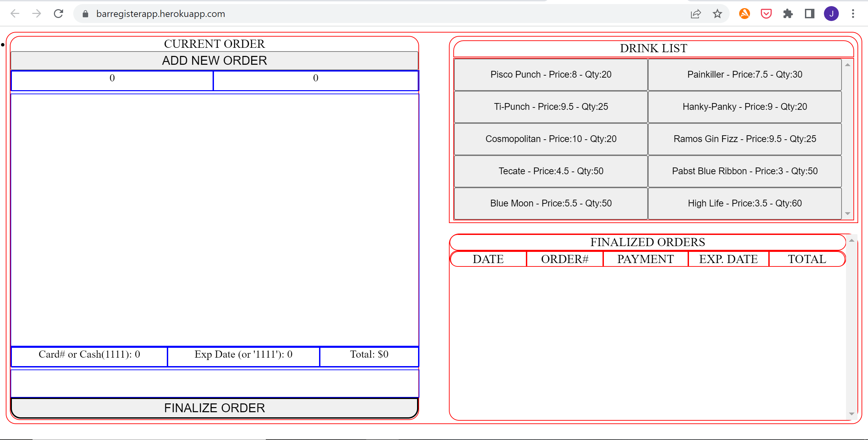The width and height of the screenshot is (868, 440).
Task: Click the back navigation arrow
Action: [x=14, y=14]
